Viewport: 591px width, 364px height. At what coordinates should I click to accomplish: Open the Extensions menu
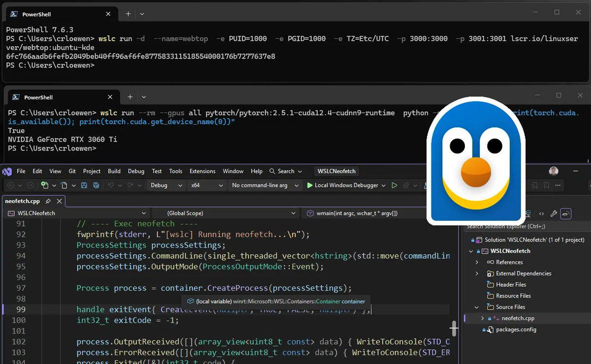coord(202,171)
